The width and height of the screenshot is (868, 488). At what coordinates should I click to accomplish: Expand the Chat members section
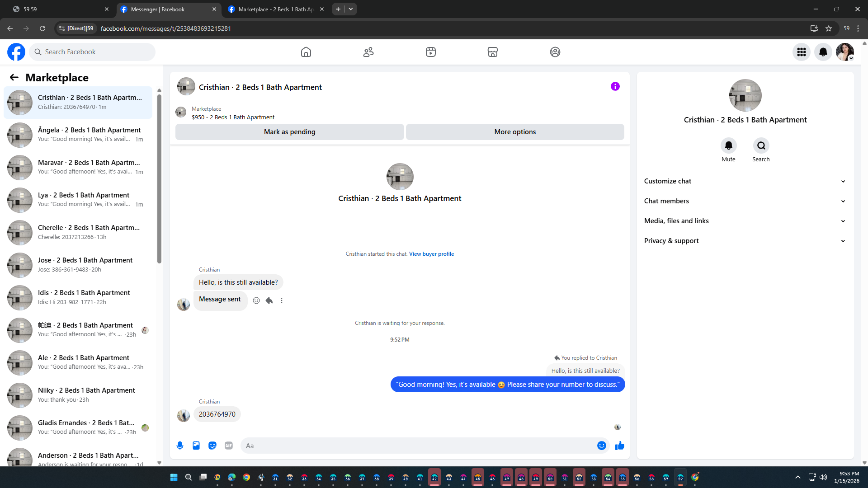point(745,201)
